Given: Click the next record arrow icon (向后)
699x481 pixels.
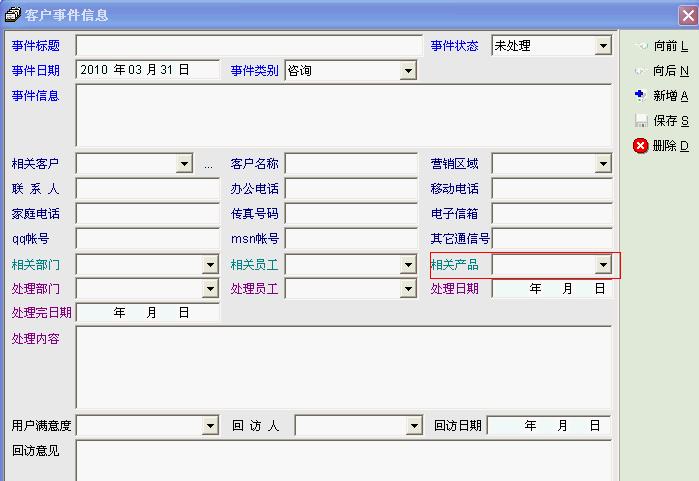Looking at the screenshot, I should click(x=641, y=71).
